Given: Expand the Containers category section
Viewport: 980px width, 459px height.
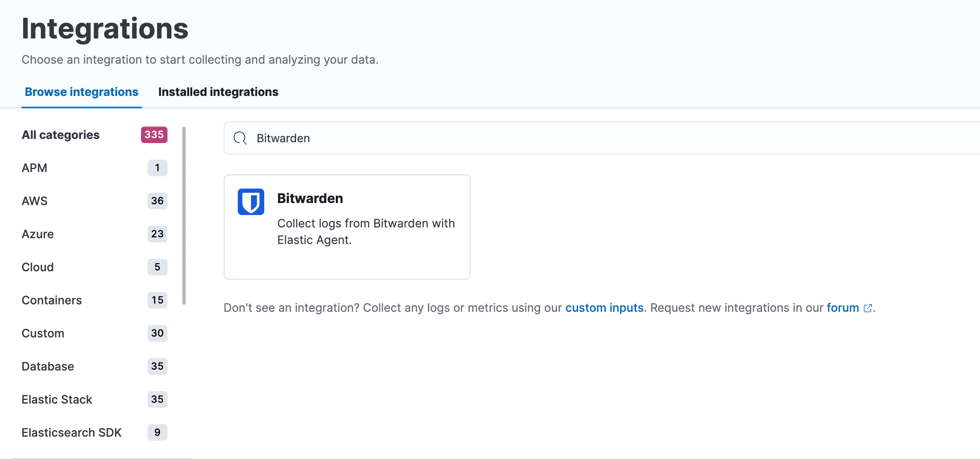Looking at the screenshot, I should tap(51, 300).
